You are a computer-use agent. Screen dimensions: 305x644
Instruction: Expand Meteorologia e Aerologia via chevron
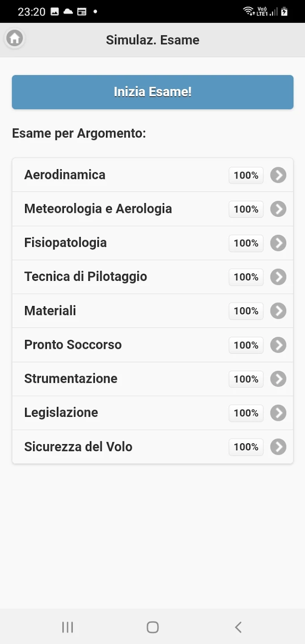click(278, 209)
